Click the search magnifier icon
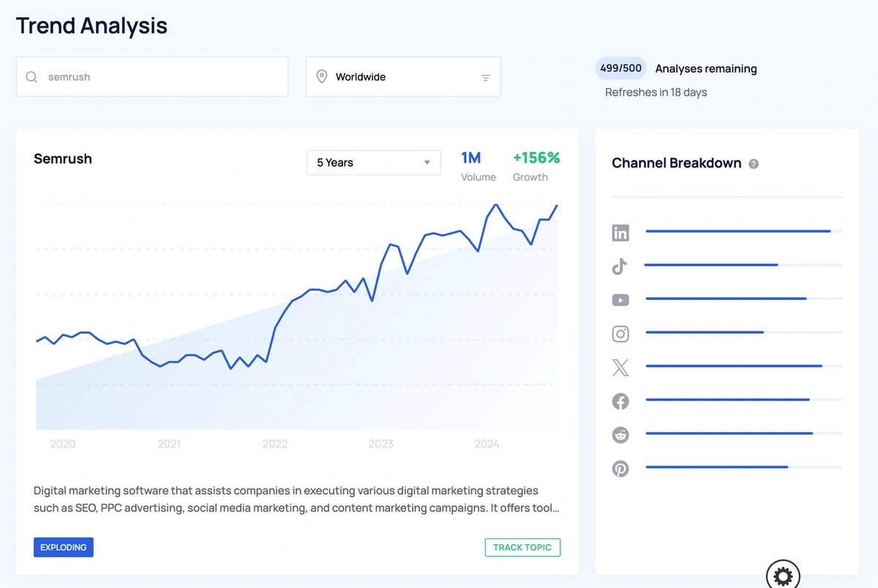The width and height of the screenshot is (878, 588). click(x=31, y=77)
